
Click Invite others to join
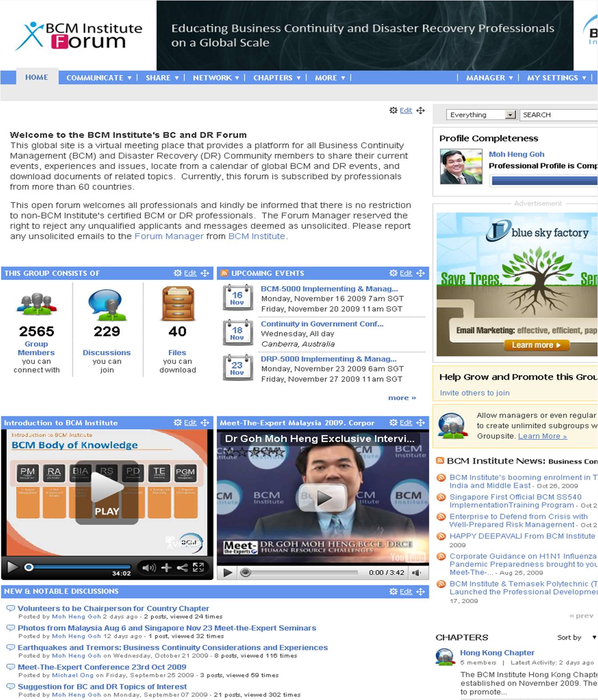click(474, 393)
